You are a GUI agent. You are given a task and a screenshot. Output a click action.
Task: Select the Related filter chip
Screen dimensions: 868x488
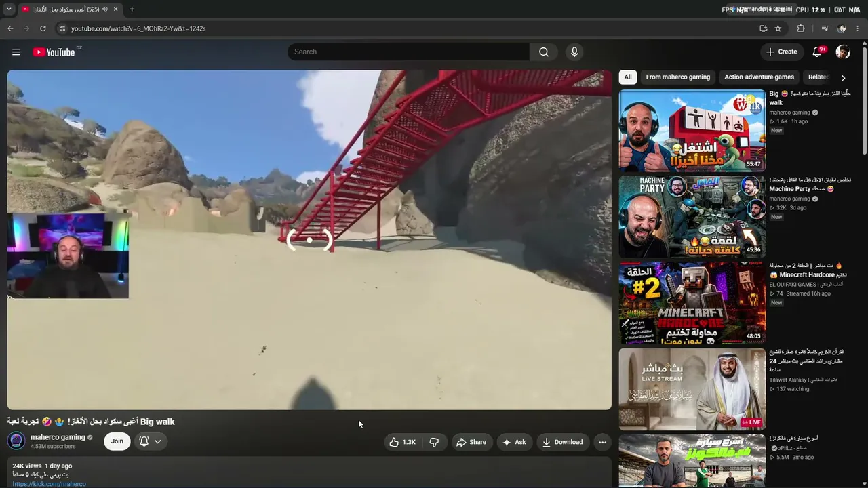click(x=818, y=77)
